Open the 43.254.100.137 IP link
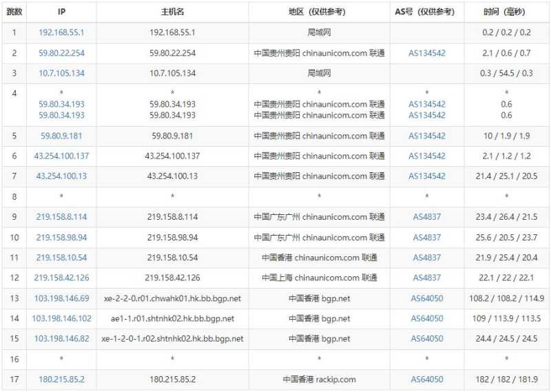551x392 pixels. [x=61, y=156]
